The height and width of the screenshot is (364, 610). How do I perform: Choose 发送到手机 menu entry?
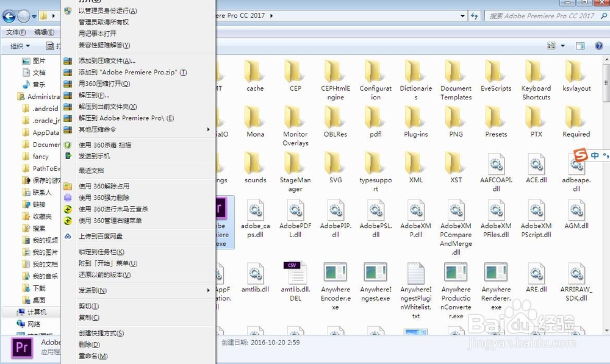[x=138, y=156]
